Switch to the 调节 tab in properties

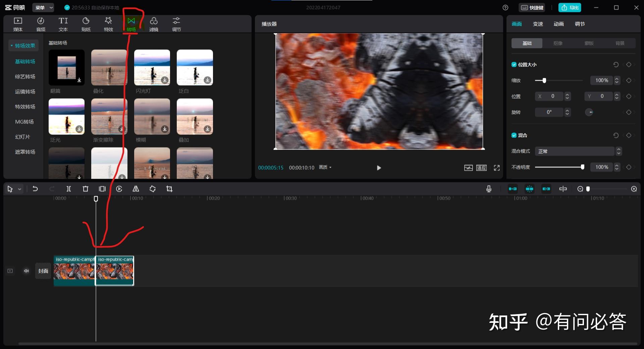580,24
